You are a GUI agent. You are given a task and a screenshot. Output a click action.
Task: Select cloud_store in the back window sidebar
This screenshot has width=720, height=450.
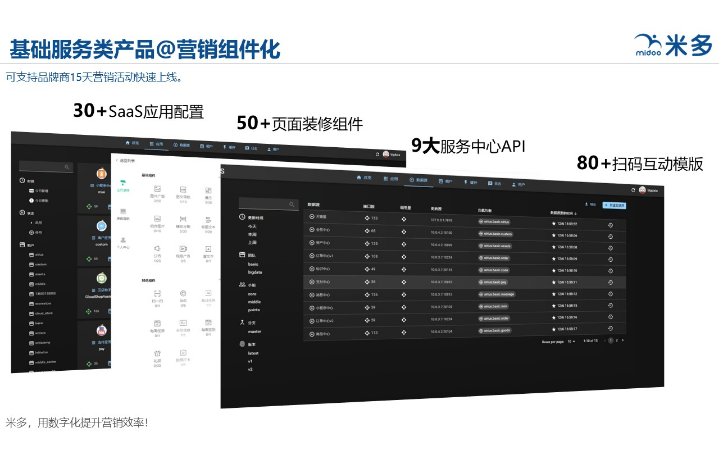point(41,313)
